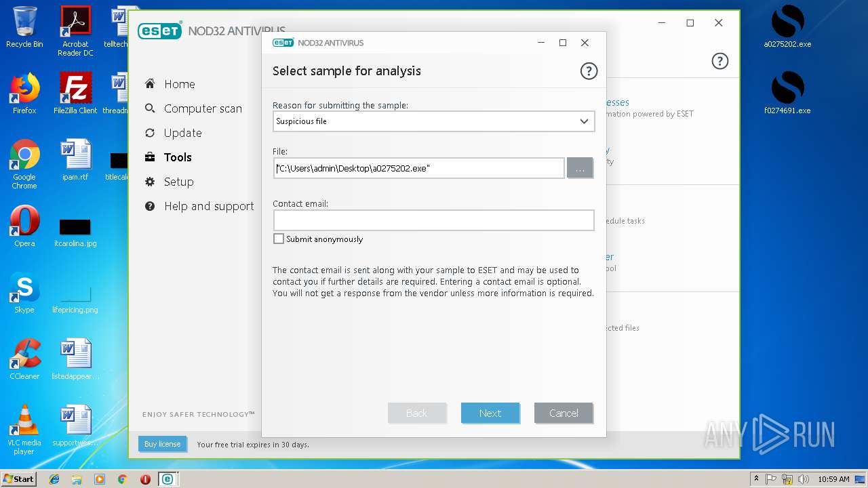Click the browse file ellipsis button
The height and width of the screenshot is (488, 868).
point(580,168)
